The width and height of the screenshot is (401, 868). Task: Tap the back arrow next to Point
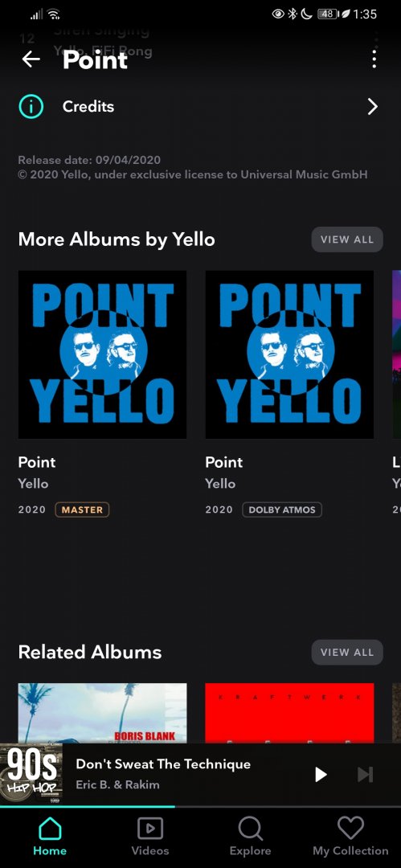point(31,59)
